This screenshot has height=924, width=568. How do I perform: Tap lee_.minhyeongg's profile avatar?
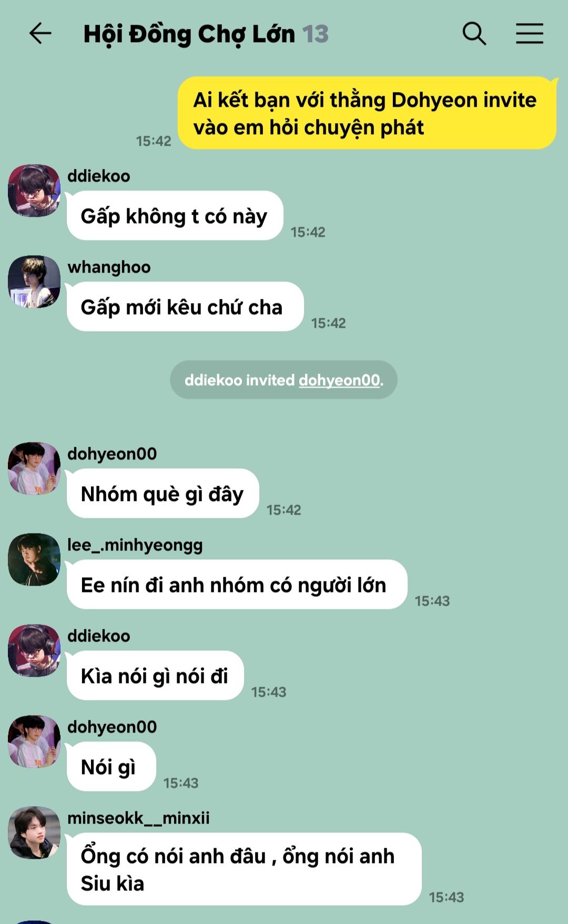tap(34, 559)
